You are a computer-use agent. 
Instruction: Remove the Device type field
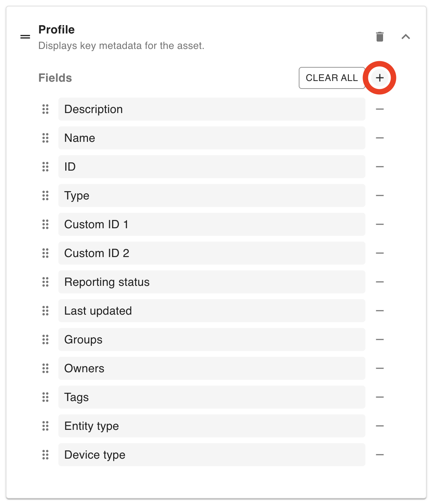click(x=379, y=455)
